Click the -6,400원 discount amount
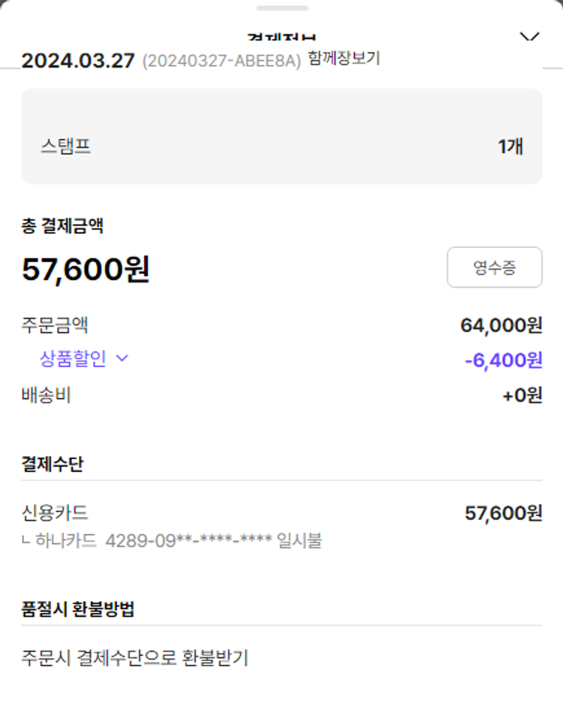Image resolution: width=563 pixels, height=728 pixels. click(x=503, y=360)
